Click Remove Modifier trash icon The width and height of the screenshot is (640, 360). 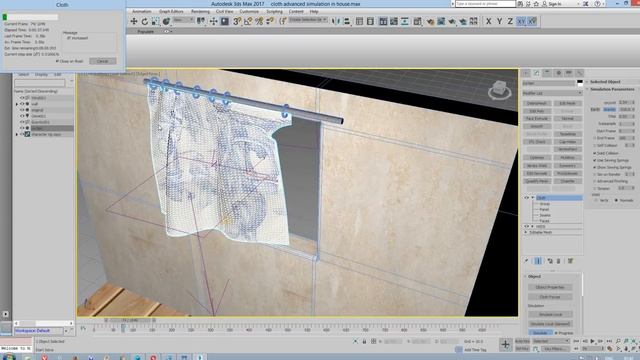click(559, 261)
